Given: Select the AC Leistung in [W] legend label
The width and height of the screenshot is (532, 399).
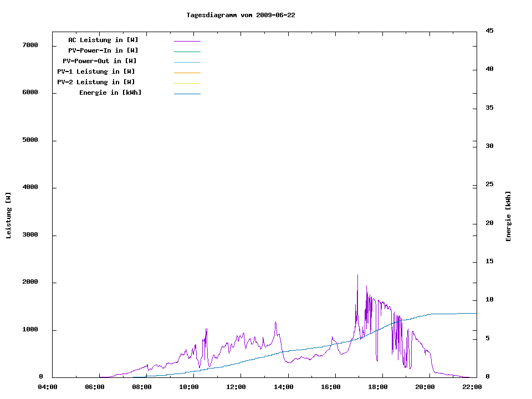Looking at the screenshot, I should tap(103, 40).
